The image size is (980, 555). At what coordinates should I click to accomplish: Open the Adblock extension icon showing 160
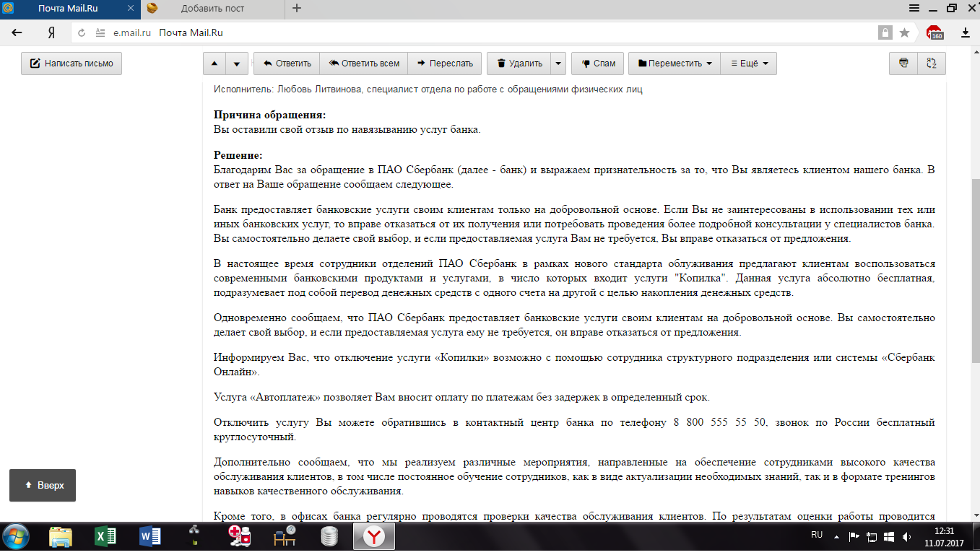pos(935,32)
